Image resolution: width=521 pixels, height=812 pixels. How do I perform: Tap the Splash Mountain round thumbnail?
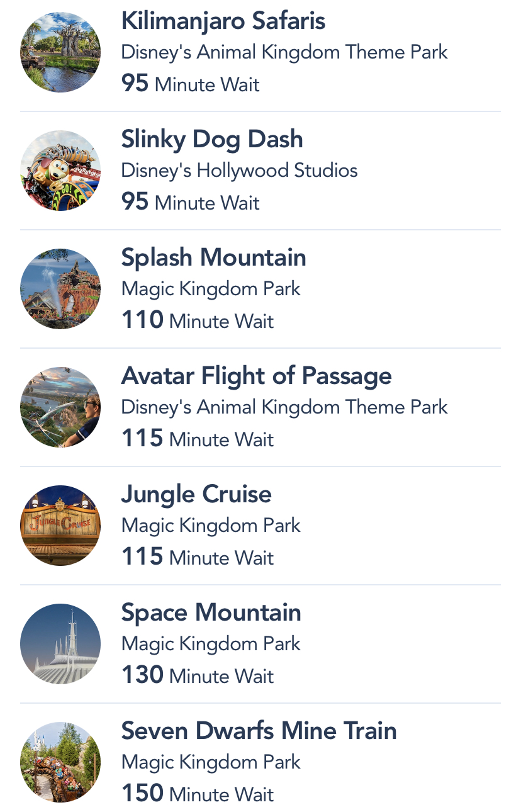[60, 289]
